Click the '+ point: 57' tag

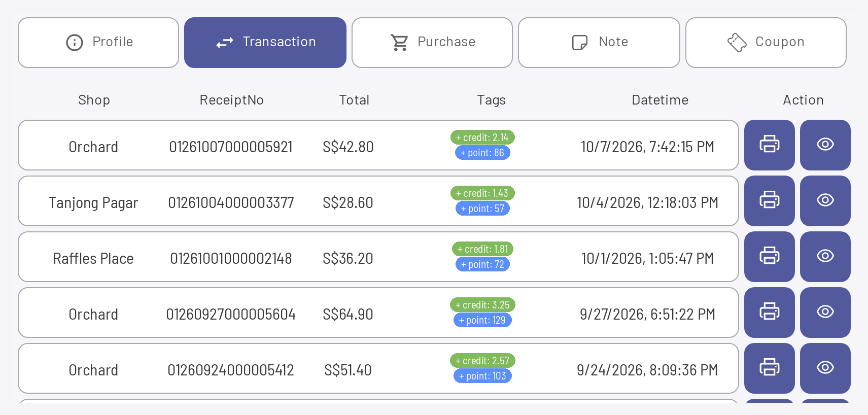[x=482, y=209]
